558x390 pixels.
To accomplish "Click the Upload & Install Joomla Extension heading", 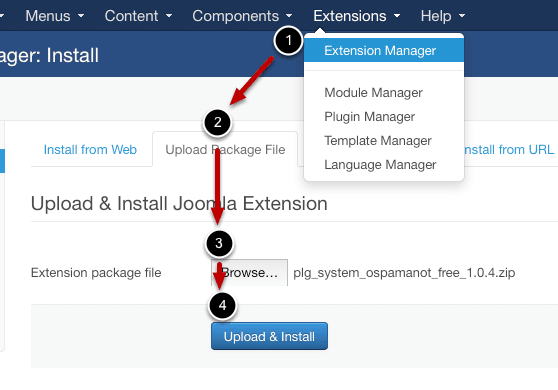I will tap(179, 204).
